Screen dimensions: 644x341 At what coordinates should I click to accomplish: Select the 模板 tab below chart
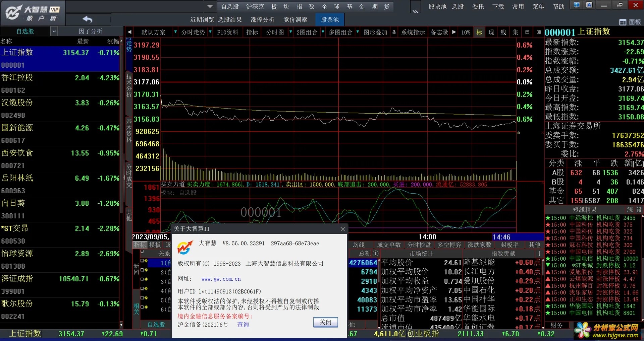coord(155,245)
